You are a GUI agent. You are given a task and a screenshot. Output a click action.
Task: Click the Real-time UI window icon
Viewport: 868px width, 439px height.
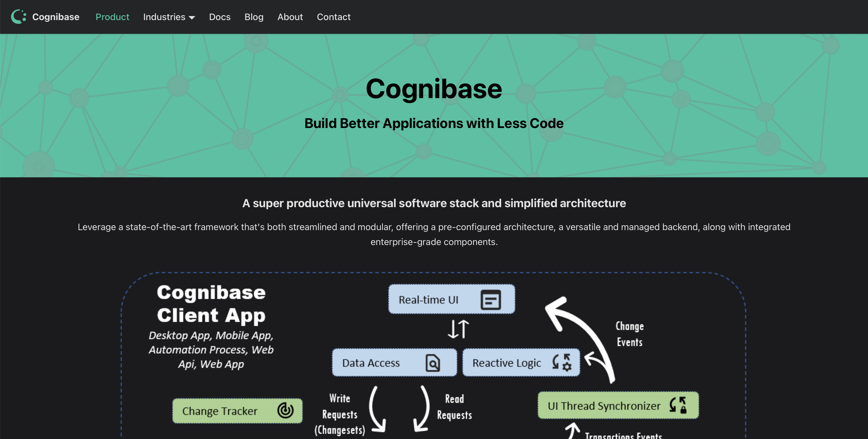[x=490, y=300]
